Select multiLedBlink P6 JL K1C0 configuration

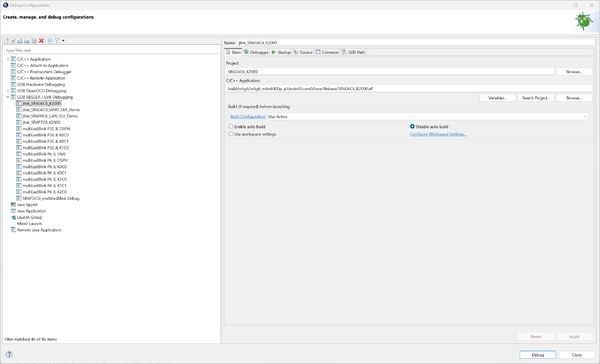coord(41,180)
